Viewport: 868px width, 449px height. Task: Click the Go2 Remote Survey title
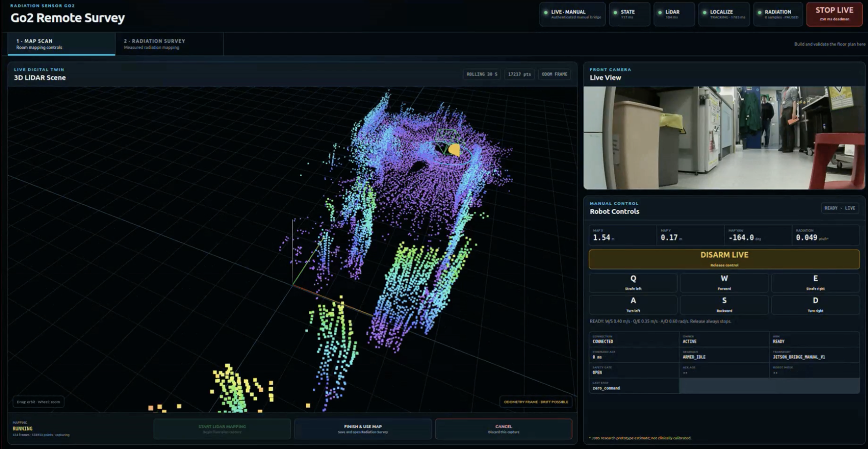tap(68, 18)
